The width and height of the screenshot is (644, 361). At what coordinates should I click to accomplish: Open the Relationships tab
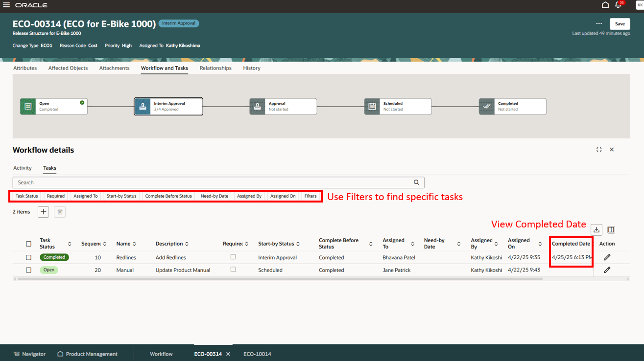point(215,68)
